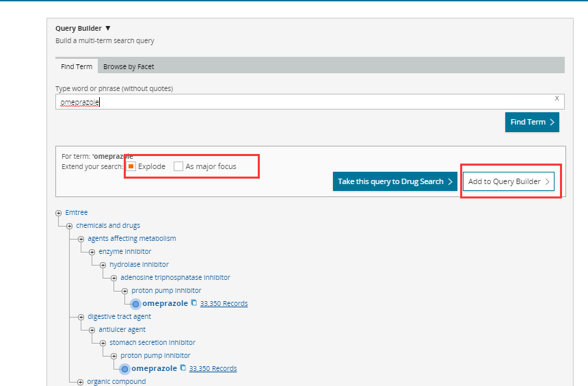This screenshot has height=386, width=588.
Task: Open the Browse by Facet tab
Action: click(129, 66)
